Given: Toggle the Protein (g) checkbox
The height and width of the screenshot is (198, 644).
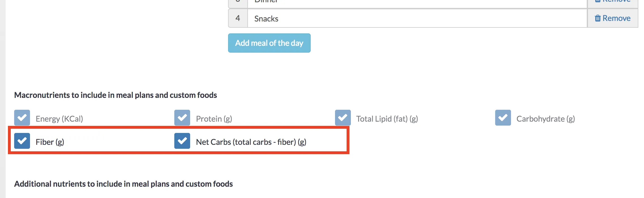Looking at the screenshot, I should pyautogui.click(x=182, y=118).
